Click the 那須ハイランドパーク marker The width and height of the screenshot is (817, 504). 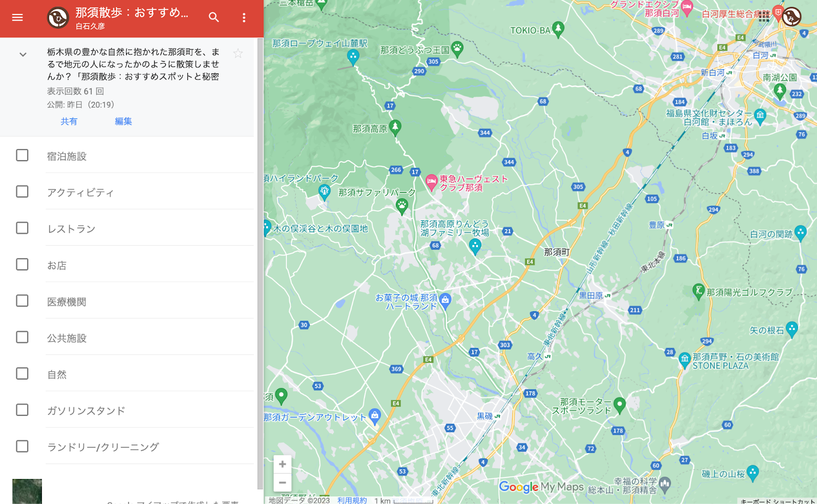(324, 192)
